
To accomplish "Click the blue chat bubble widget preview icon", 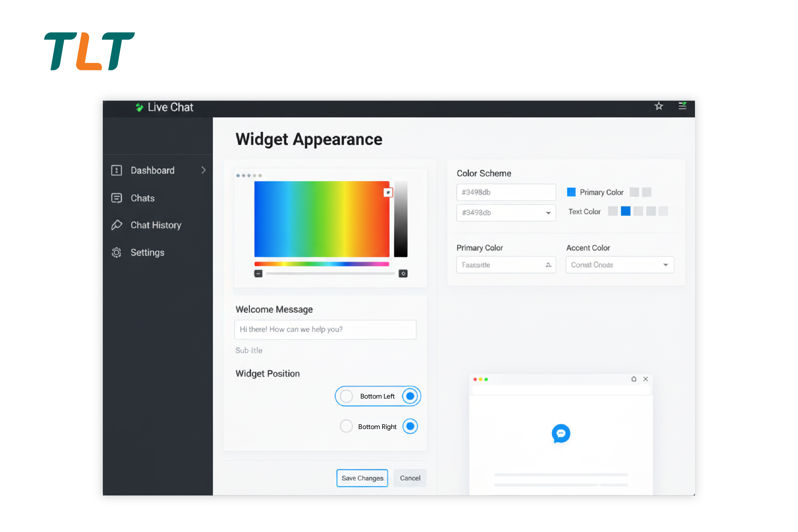I will (x=561, y=433).
